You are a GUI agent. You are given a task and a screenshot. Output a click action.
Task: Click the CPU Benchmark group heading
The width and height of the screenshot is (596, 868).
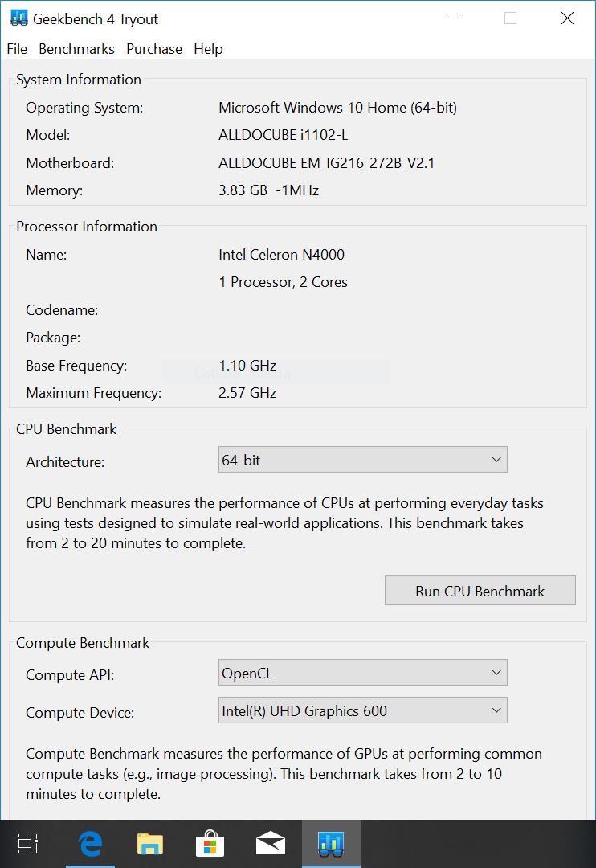point(67,429)
